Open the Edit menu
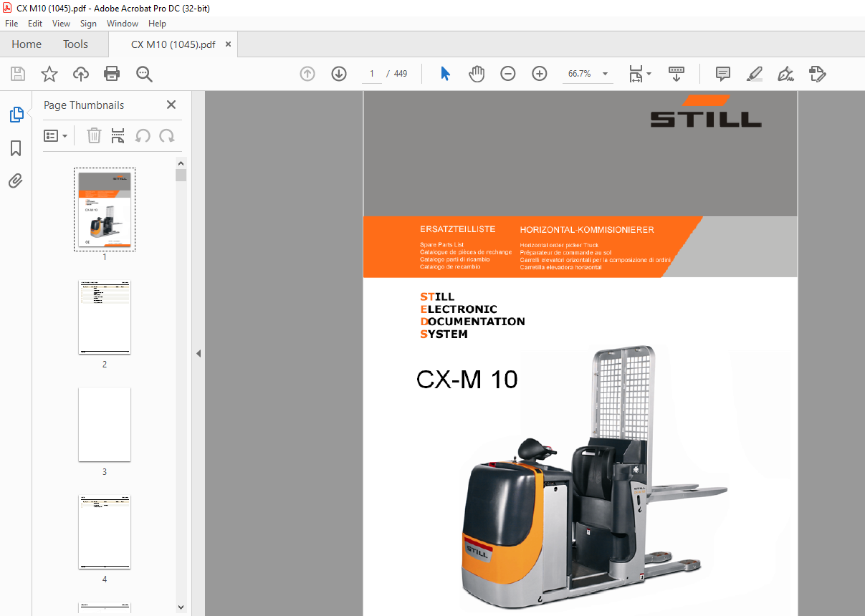 pyautogui.click(x=35, y=24)
